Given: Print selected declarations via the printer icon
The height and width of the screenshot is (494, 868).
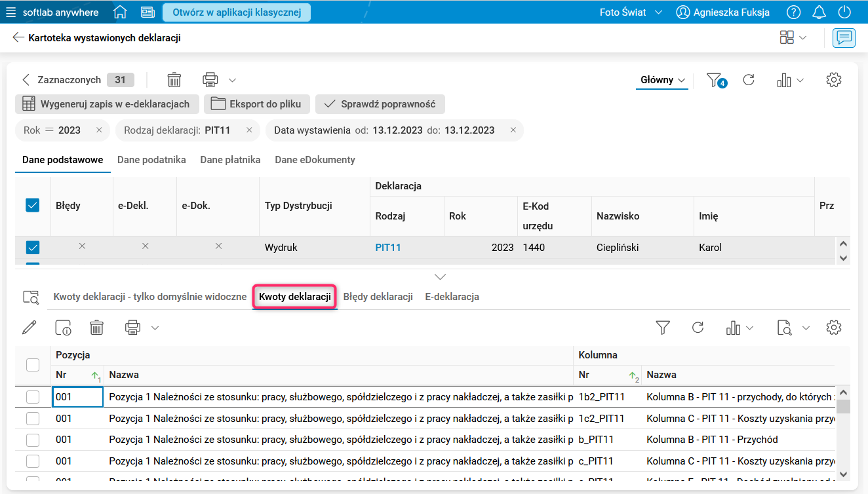Looking at the screenshot, I should 210,80.
